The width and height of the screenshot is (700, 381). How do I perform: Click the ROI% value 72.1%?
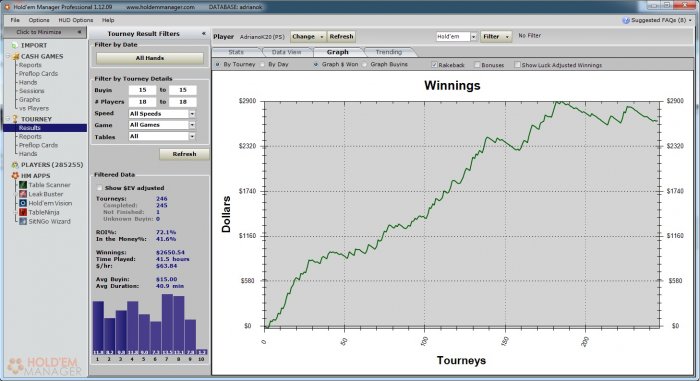[x=166, y=232]
